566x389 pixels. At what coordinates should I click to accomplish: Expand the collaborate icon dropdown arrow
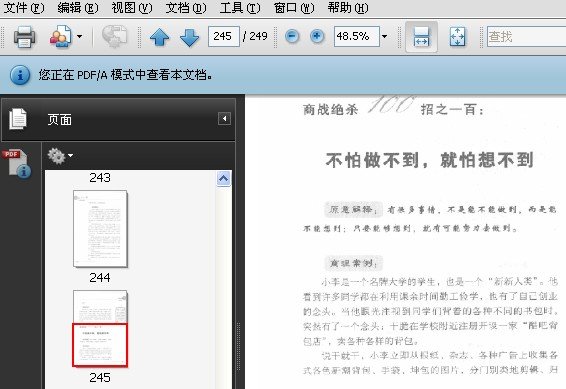[x=79, y=36]
